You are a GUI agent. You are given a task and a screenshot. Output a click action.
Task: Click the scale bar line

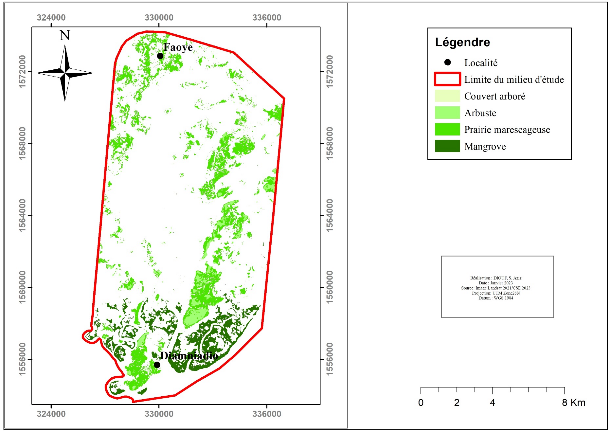point(493,389)
